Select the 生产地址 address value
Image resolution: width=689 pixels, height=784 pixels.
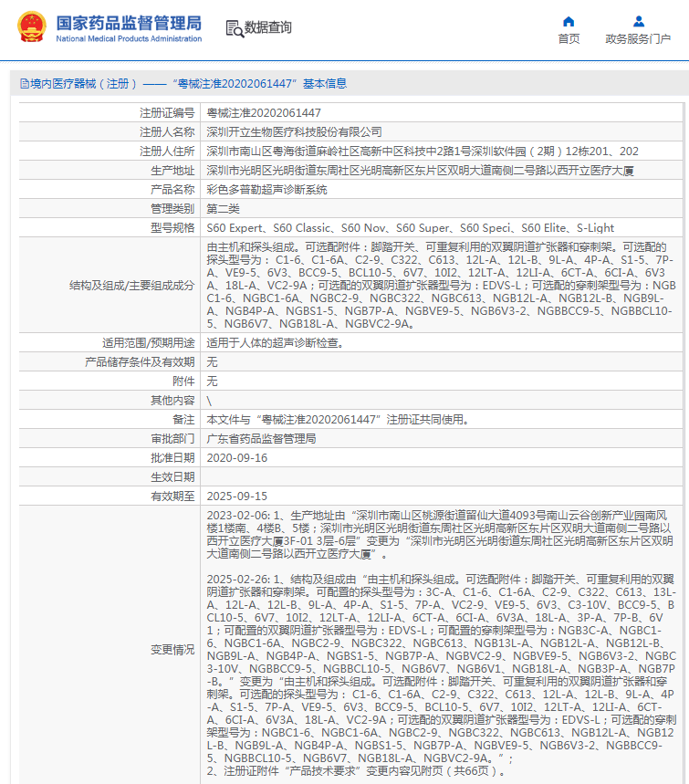coord(420,171)
